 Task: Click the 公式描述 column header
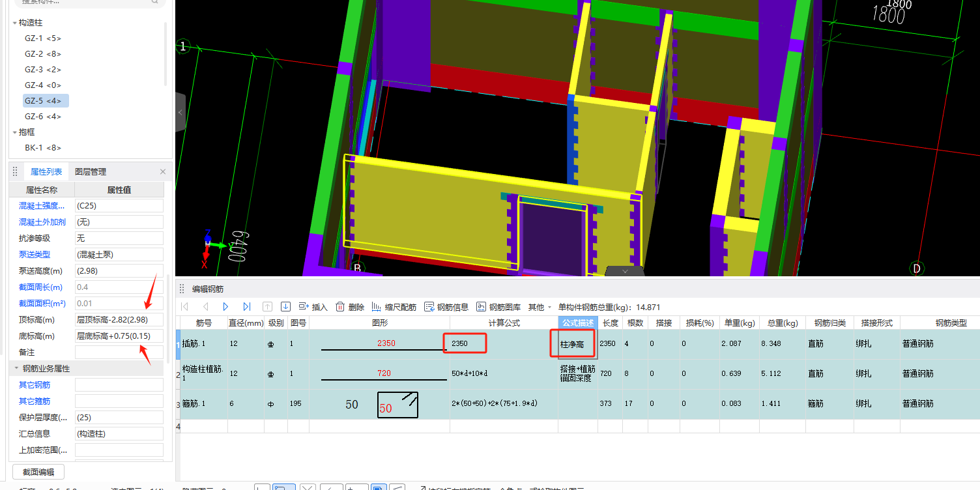(578, 323)
